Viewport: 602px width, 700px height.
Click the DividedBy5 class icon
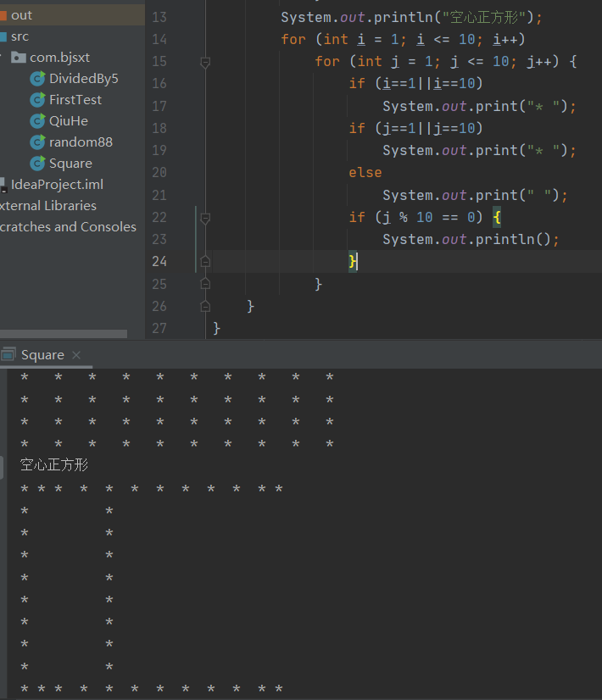tap(38, 79)
